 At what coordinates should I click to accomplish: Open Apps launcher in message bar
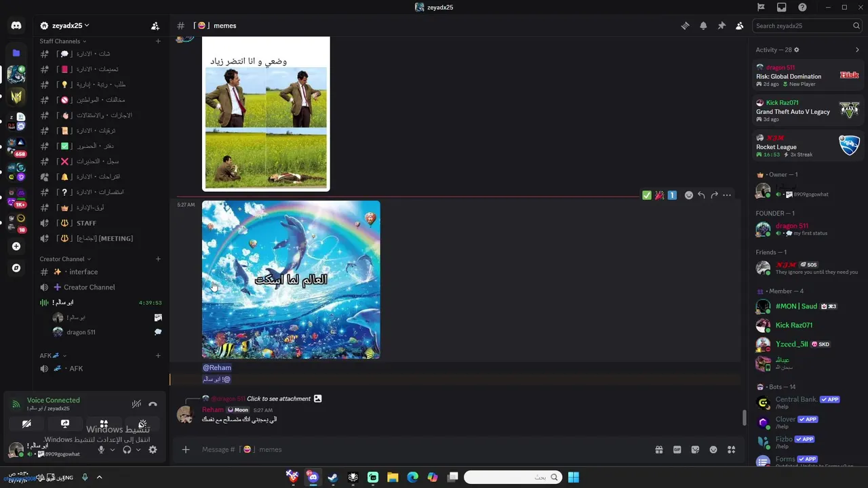pyautogui.click(x=731, y=449)
